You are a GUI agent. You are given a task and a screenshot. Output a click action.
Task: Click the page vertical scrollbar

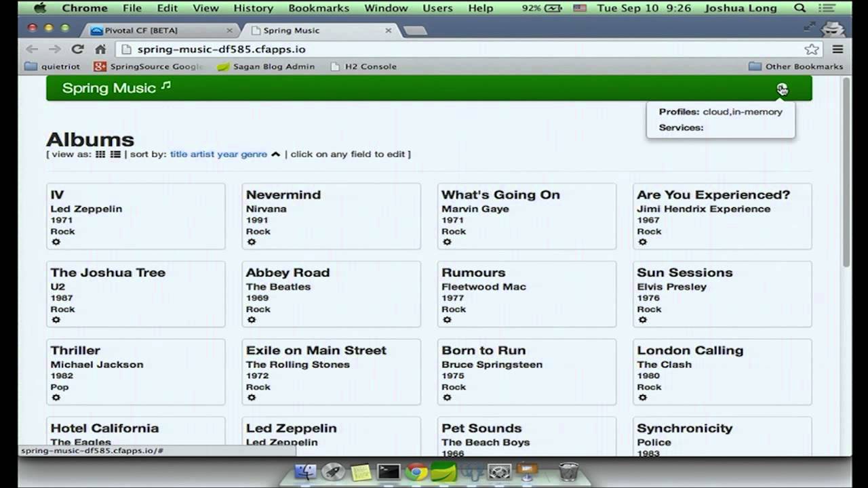point(846,173)
